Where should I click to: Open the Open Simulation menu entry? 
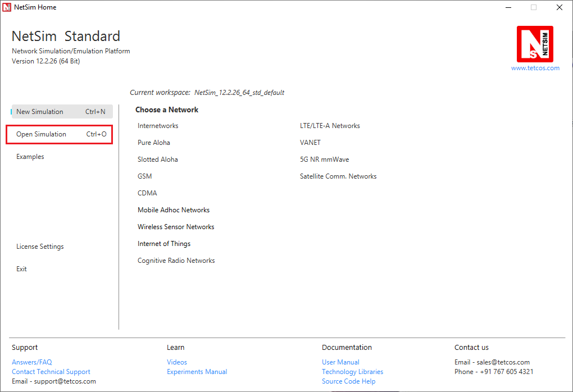pos(59,134)
